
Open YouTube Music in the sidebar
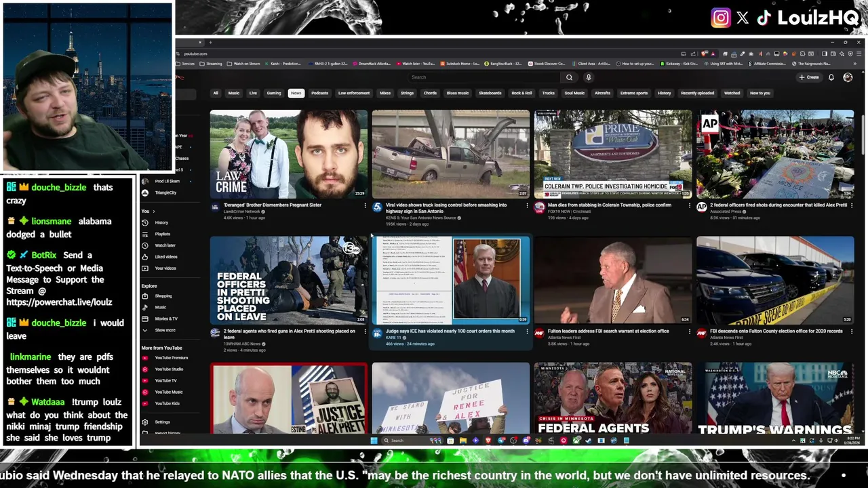click(x=168, y=392)
